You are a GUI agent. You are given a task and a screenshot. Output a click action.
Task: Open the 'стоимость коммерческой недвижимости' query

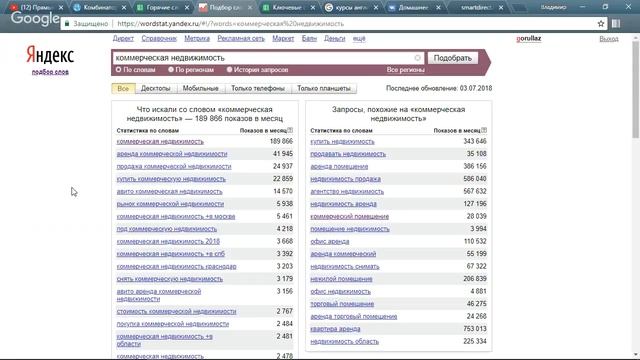pyautogui.click(x=176, y=311)
